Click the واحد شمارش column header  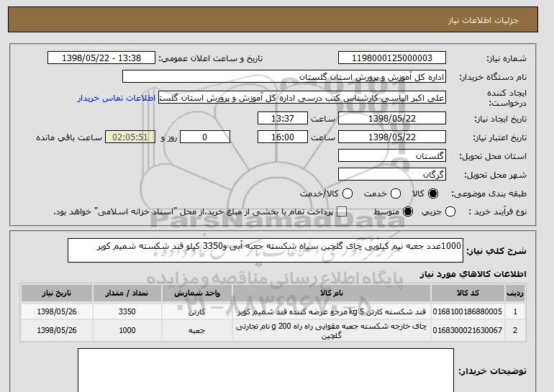197,293
